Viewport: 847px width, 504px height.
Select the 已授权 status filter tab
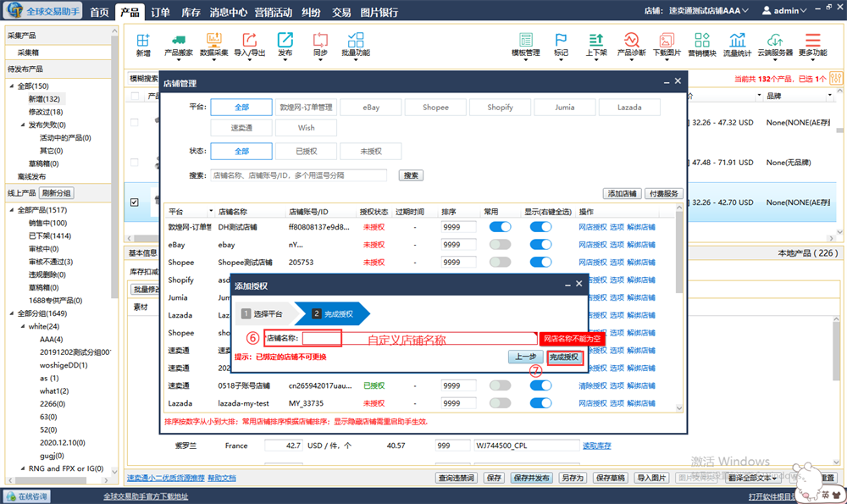click(x=307, y=152)
